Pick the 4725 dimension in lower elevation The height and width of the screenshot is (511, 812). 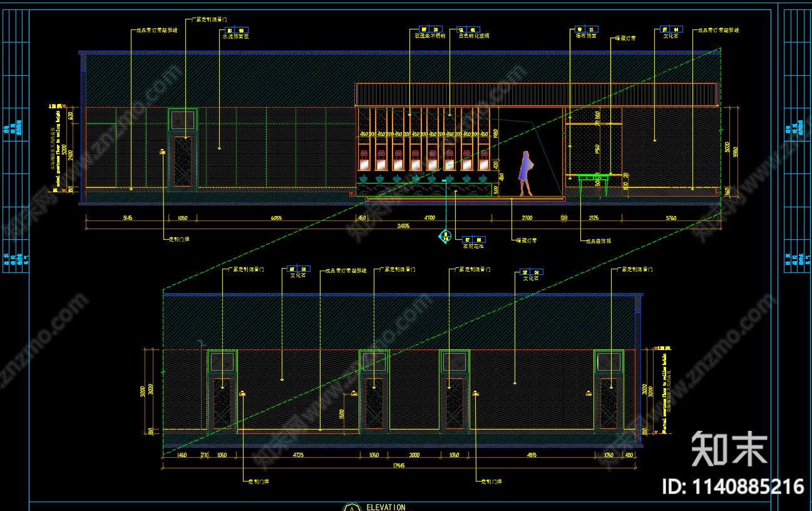point(298,455)
